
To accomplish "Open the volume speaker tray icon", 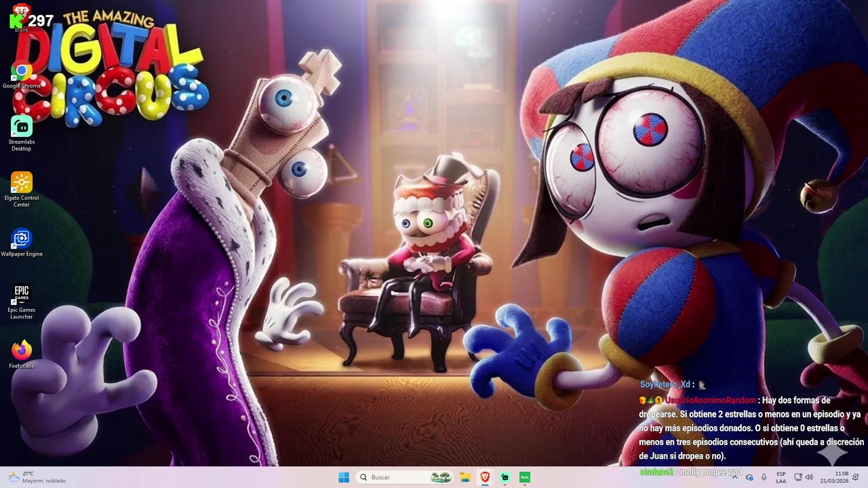I will click(808, 477).
